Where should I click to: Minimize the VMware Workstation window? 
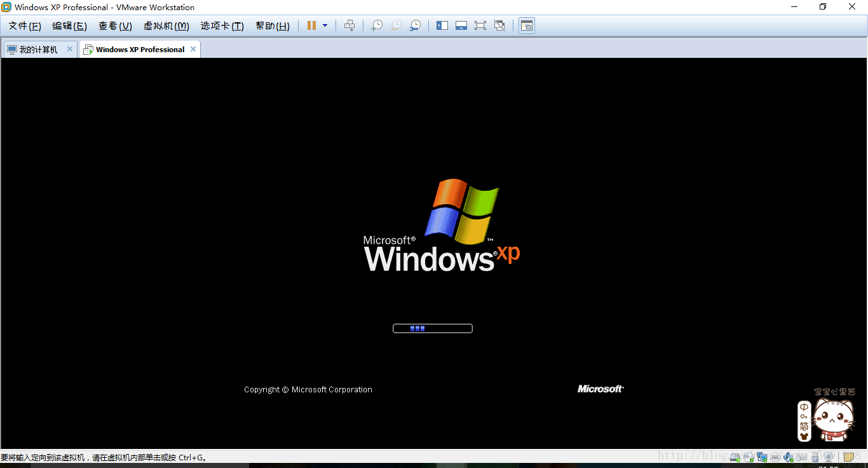794,7
